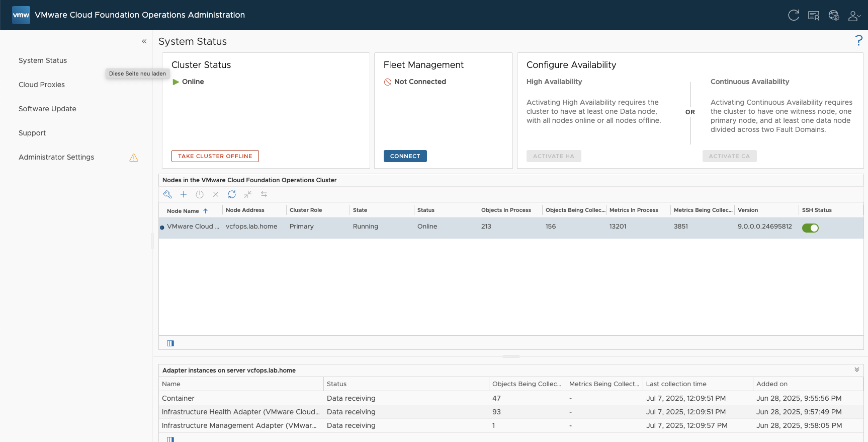Click the key icon in nodes toolbar
This screenshot has height=442, width=868.
(167, 194)
